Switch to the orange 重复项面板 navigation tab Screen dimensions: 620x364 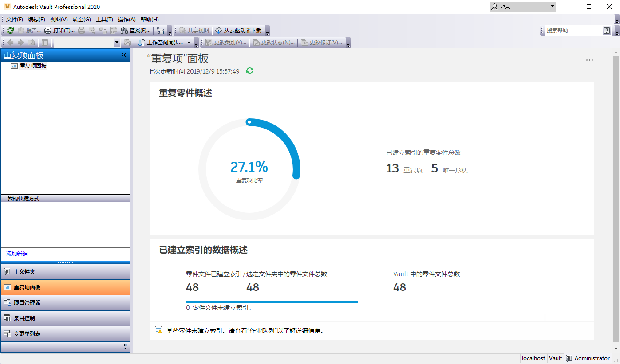[x=66, y=287]
